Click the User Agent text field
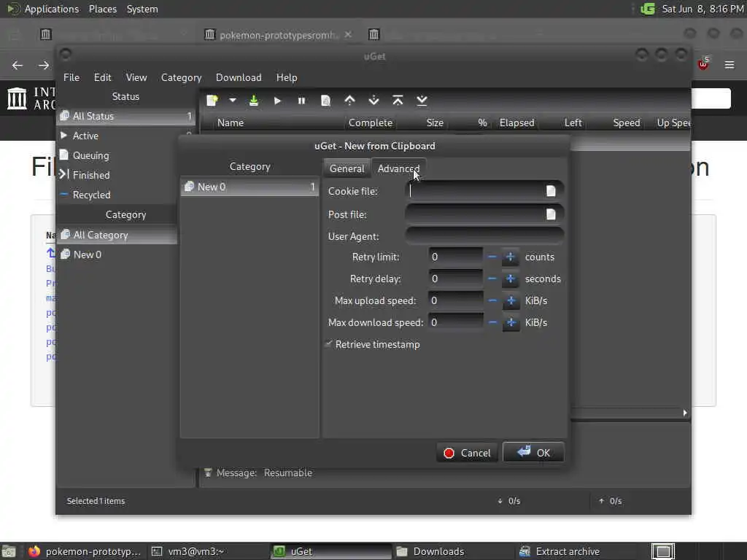This screenshot has width=747, height=560. point(484,236)
